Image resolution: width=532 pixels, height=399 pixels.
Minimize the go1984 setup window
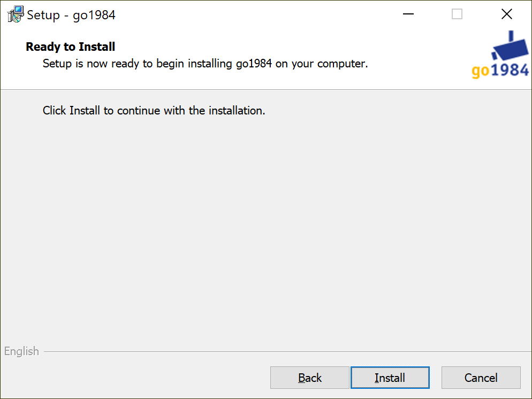tap(408, 14)
